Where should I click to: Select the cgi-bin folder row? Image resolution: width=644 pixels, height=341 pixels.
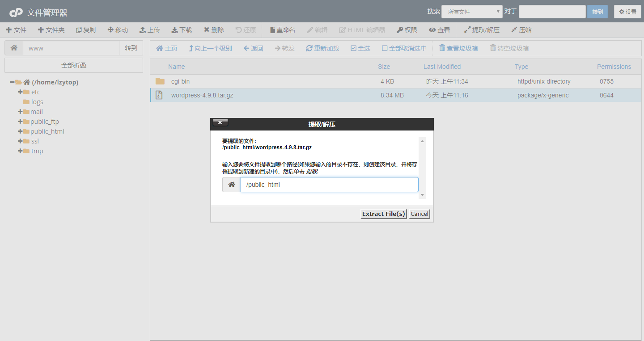point(395,81)
